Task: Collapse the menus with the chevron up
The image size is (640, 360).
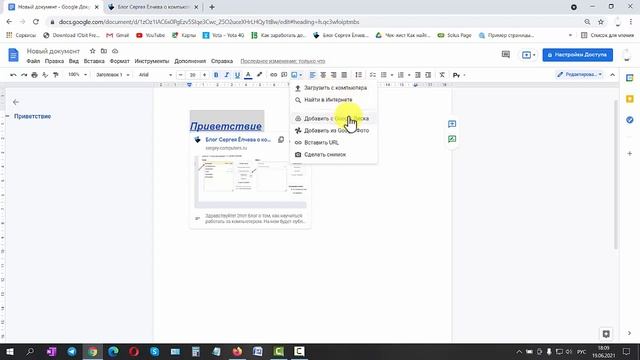Action: (x=613, y=75)
